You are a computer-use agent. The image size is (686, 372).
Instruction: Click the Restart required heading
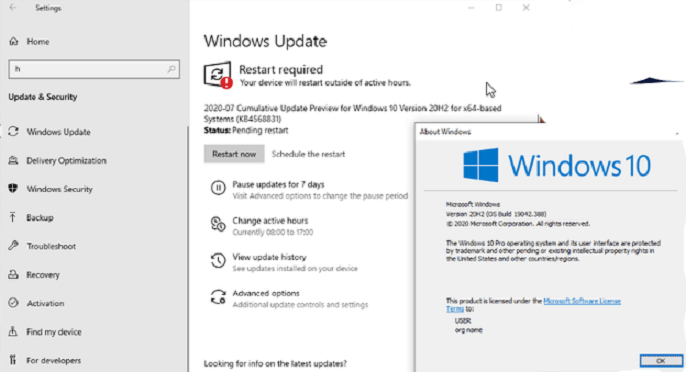pyautogui.click(x=281, y=70)
